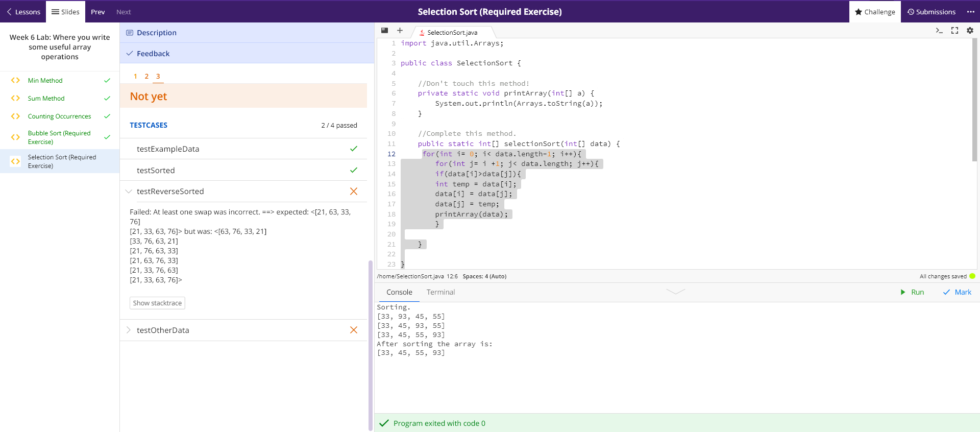Click the code icon beside Selection Sort

(16, 161)
